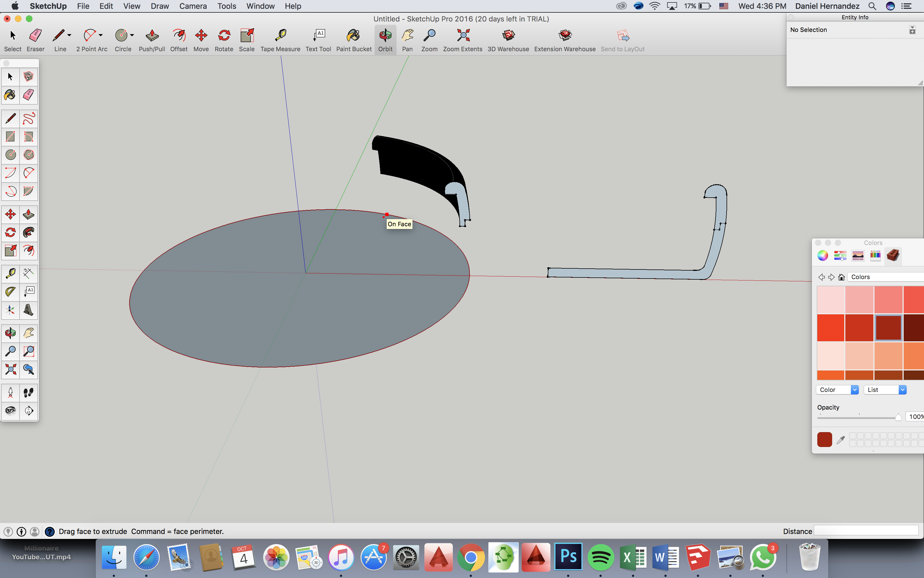Activate the Follow Me tool

pos(29,232)
